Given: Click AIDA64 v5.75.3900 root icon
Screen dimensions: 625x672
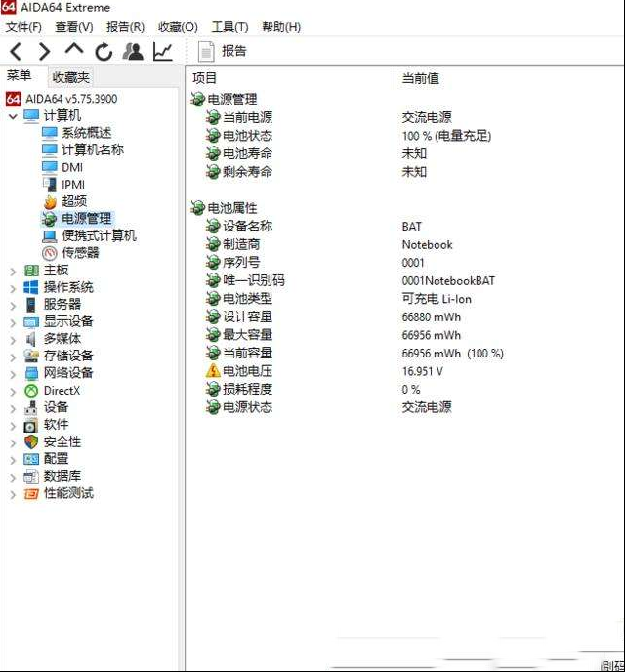Looking at the screenshot, I should tap(13, 99).
